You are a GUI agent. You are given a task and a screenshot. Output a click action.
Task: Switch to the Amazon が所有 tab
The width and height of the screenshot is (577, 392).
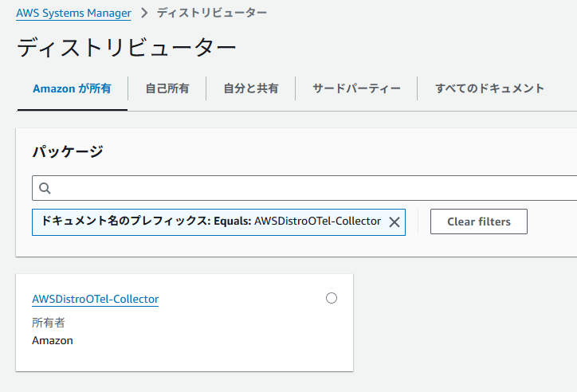(x=72, y=88)
